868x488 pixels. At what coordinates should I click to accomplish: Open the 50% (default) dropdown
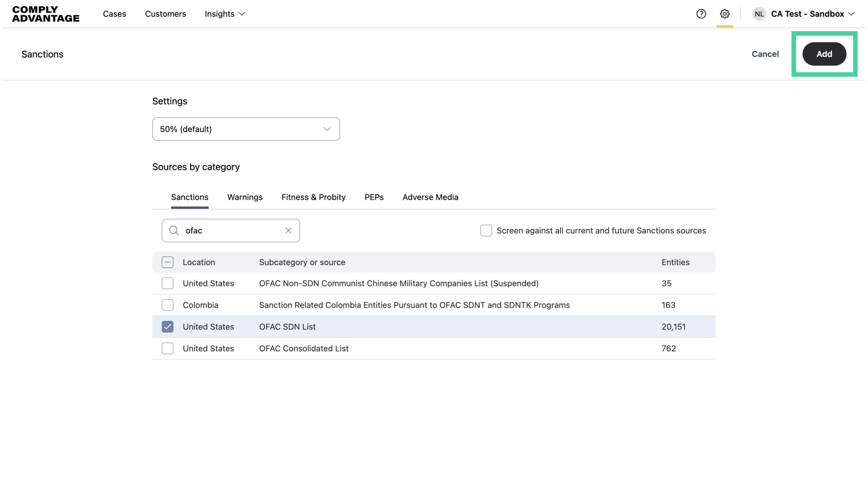(246, 129)
